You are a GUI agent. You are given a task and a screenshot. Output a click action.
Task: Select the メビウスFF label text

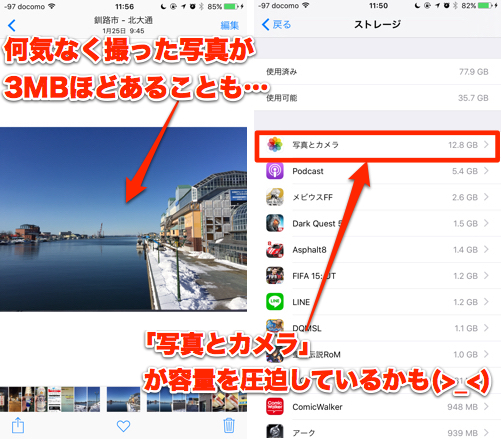(x=312, y=197)
